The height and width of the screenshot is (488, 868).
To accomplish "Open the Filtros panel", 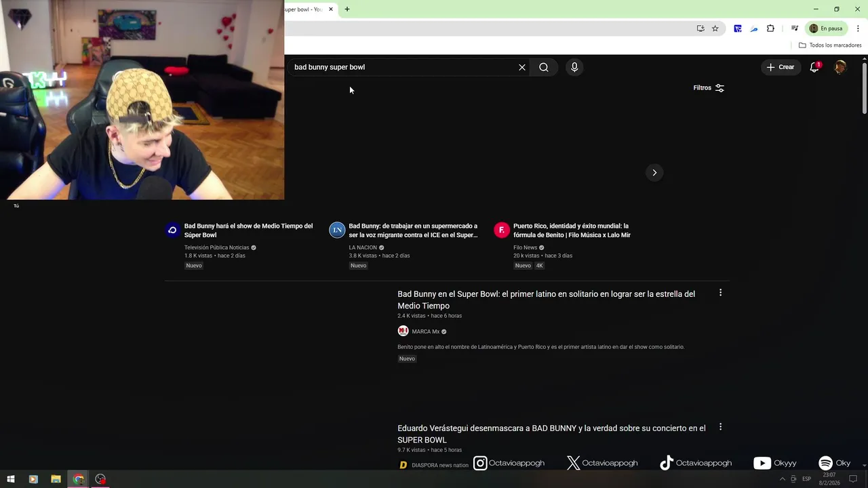I will click(709, 88).
